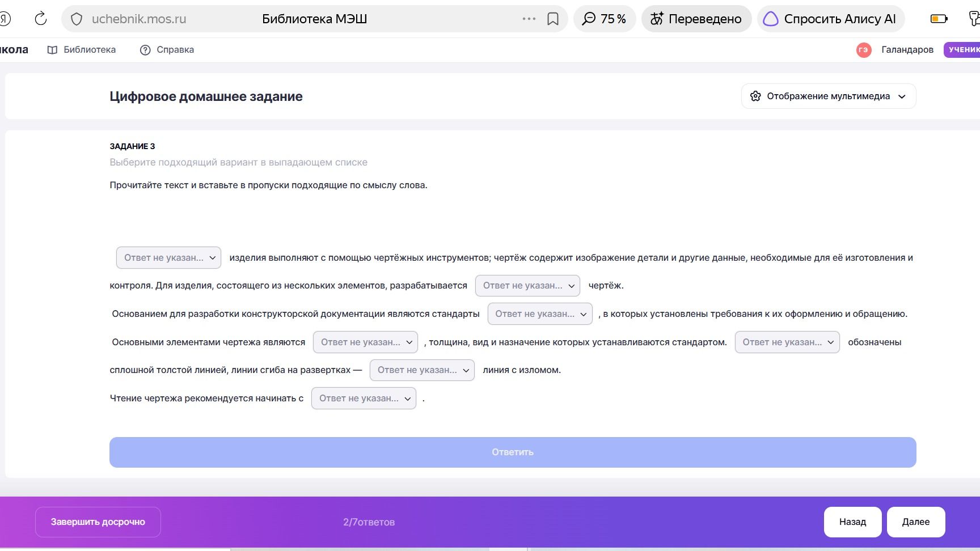Open dropdown before the word 'чертёж.'
Image resolution: width=980 pixels, height=551 pixels.
527,286
